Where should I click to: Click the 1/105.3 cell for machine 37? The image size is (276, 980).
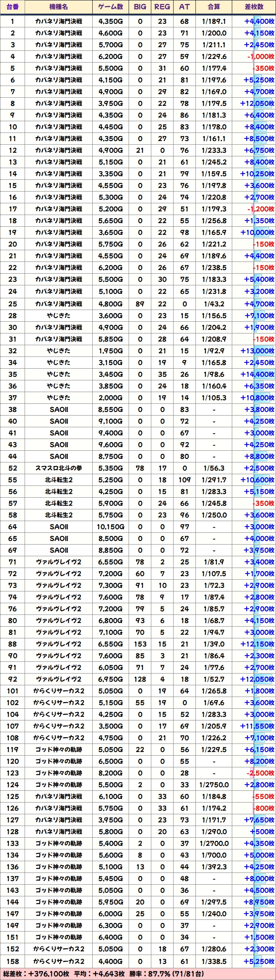[x=214, y=398]
